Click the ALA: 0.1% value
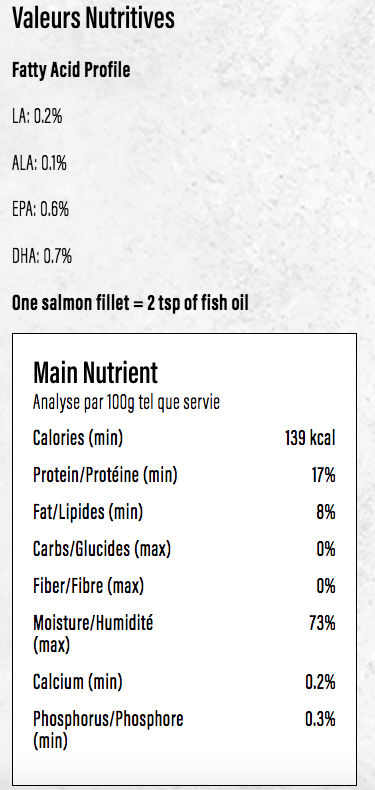This screenshot has height=790, width=375. pyautogui.click(x=39, y=164)
